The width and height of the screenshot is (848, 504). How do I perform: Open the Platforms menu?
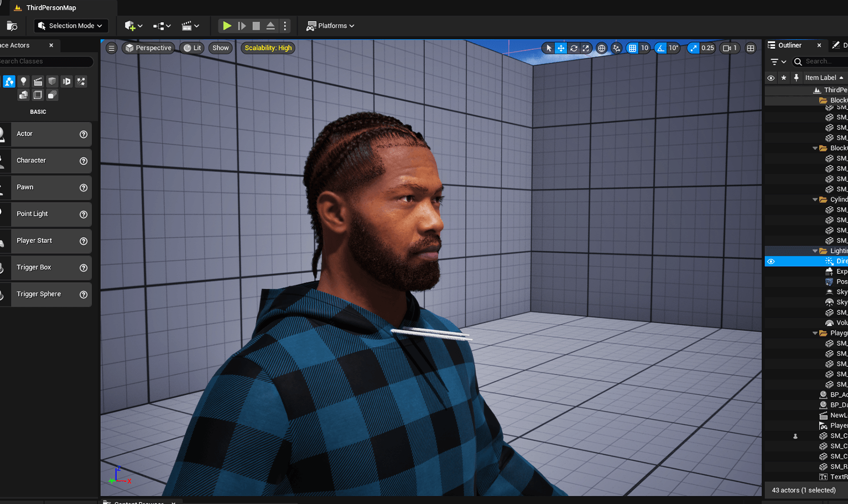pos(330,25)
